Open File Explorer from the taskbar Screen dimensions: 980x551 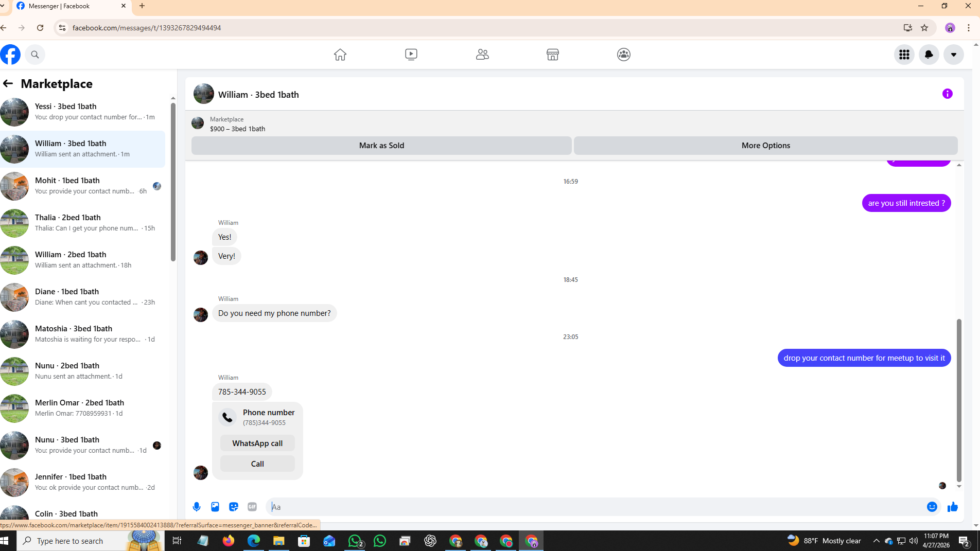click(x=278, y=541)
